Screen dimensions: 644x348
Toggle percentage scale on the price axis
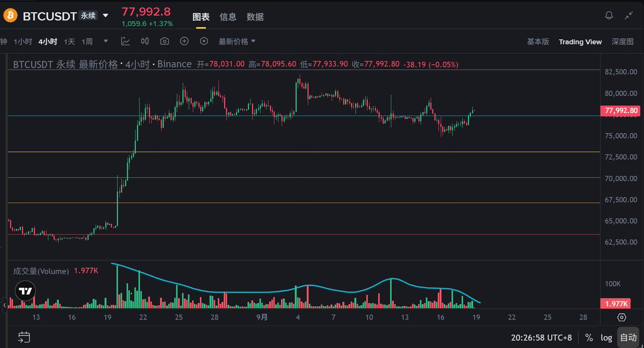[589, 338]
